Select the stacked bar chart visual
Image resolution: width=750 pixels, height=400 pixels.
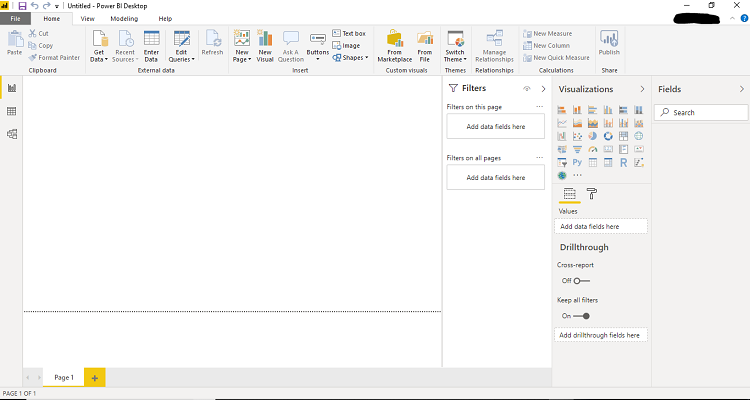point(562,110)
